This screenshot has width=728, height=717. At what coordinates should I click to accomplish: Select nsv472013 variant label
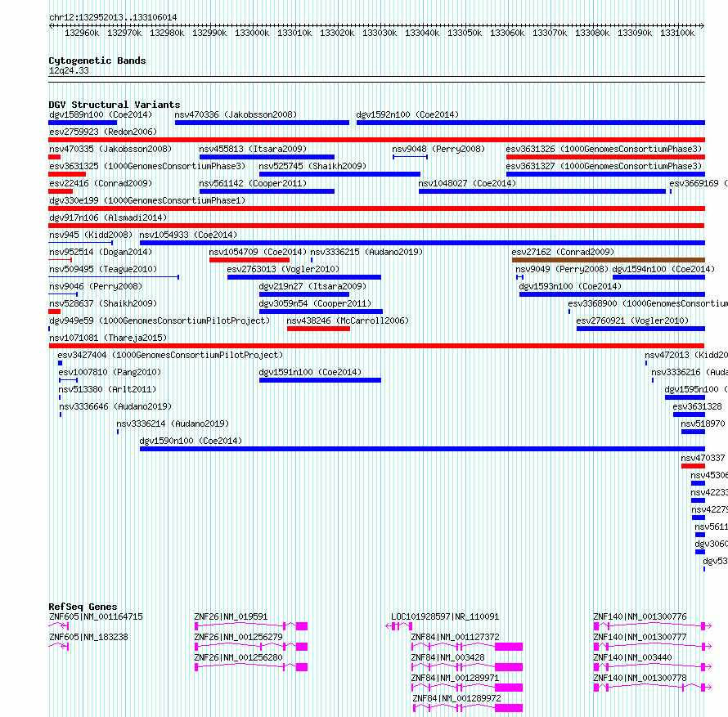point(685,355)
